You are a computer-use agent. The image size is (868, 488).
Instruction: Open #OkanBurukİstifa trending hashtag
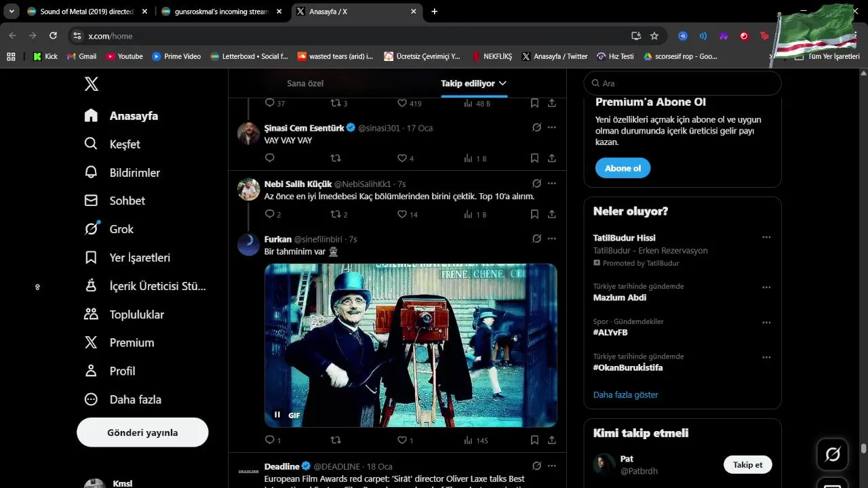pyautogui.click(x=628, y=367)
